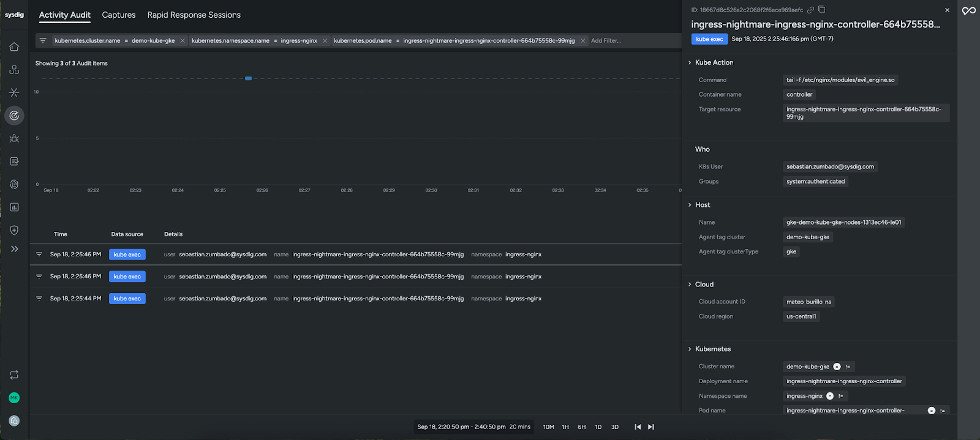Image resolution: width=980 pixels, height=440 pixels.
Task: Select the 6H time range
Action: pyautogui.click(x=582, y=427)
